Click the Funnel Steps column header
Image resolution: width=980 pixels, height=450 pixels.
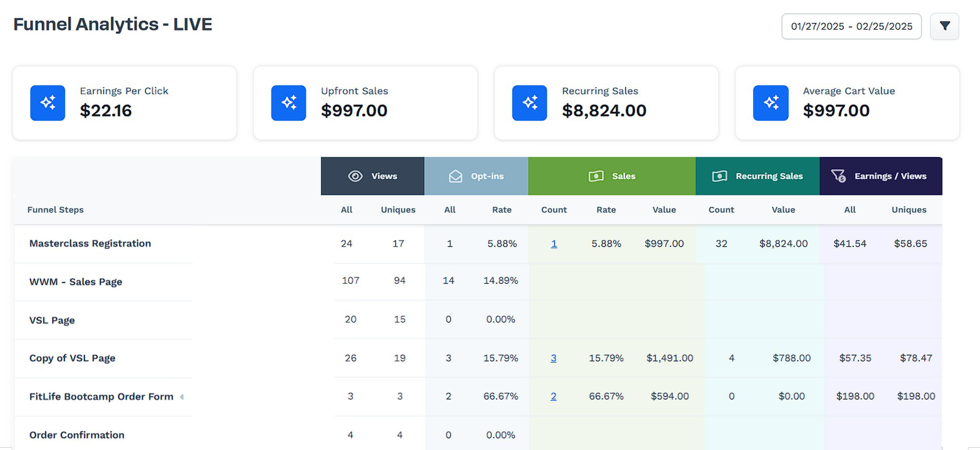coord(55,210)
